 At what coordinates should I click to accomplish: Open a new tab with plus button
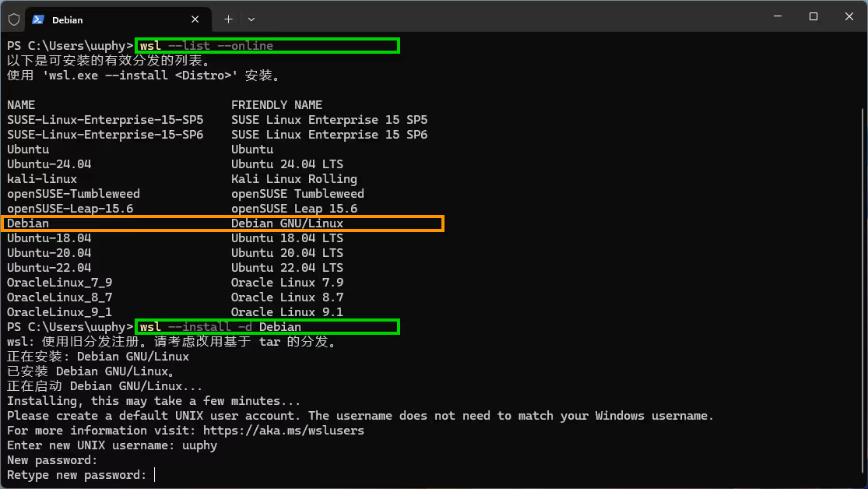228,19
